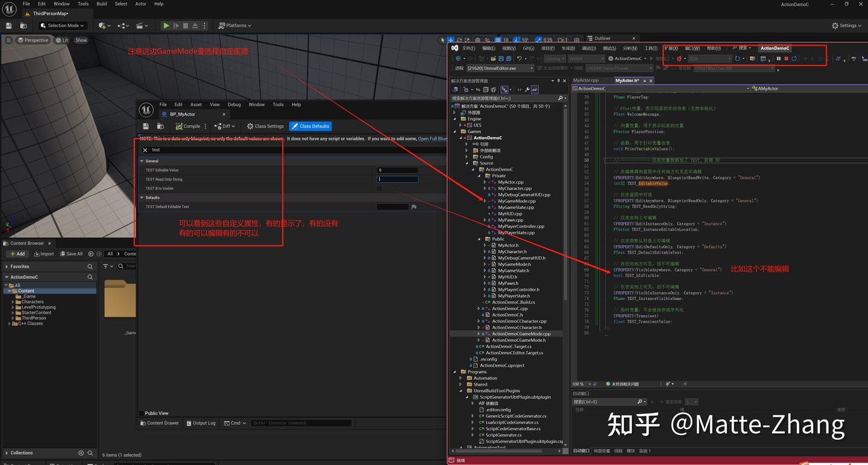The image size is (868, 465).
Task: Collapse the Private folder in Solution Explorer
Action: coord(479,175)
